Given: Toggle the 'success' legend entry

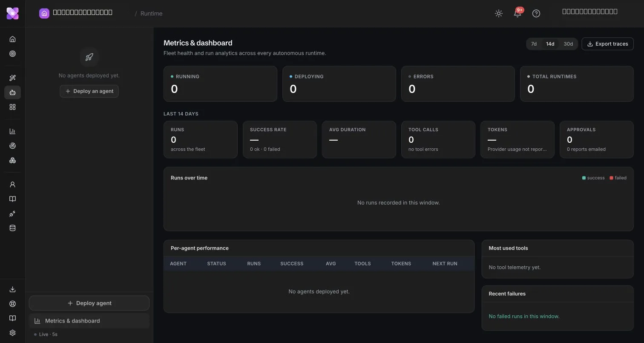Looking at the screenshot, I should pyautogui.click(x=593, y=178).
